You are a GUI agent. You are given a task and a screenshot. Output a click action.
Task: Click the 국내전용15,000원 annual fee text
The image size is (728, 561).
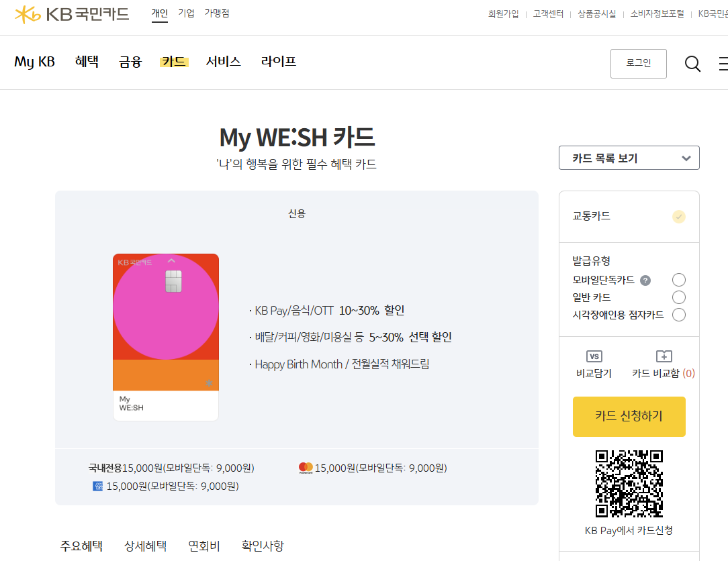click(171, 468)
